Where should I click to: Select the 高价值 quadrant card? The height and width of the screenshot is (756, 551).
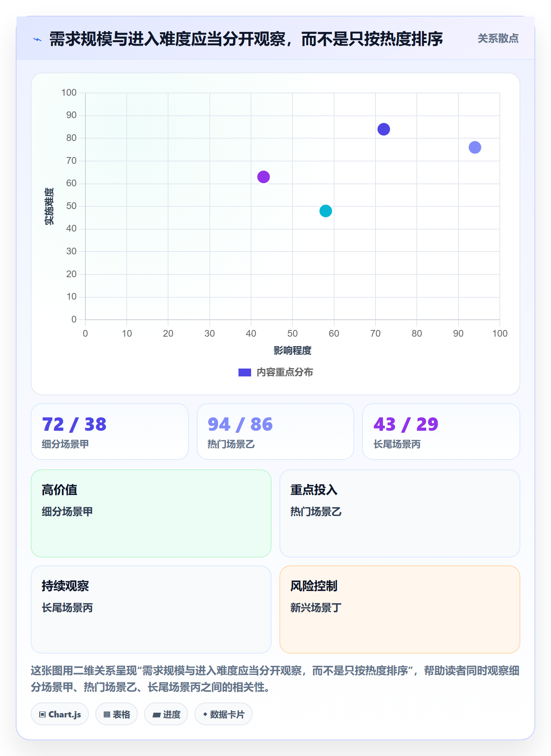point(151,513)
